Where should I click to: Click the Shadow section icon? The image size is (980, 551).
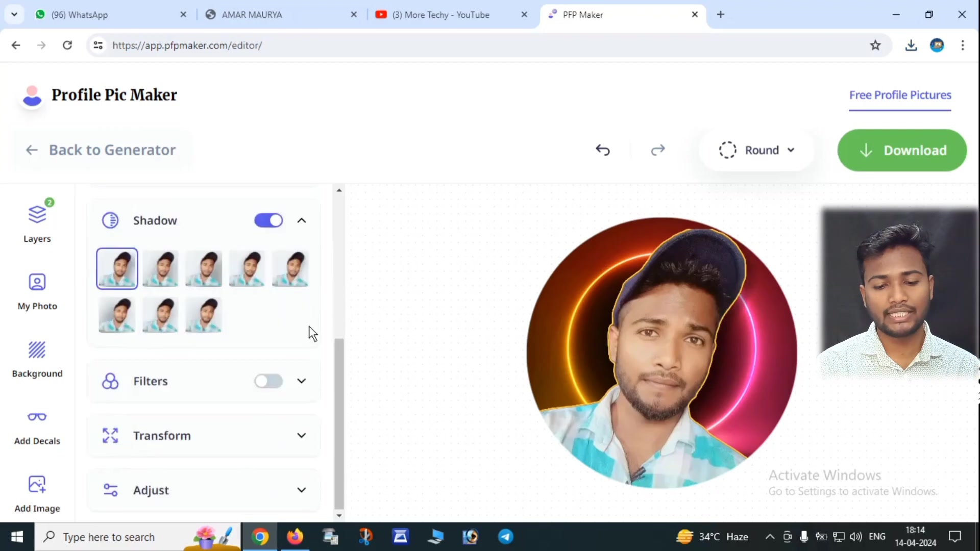tap(110, 220)
